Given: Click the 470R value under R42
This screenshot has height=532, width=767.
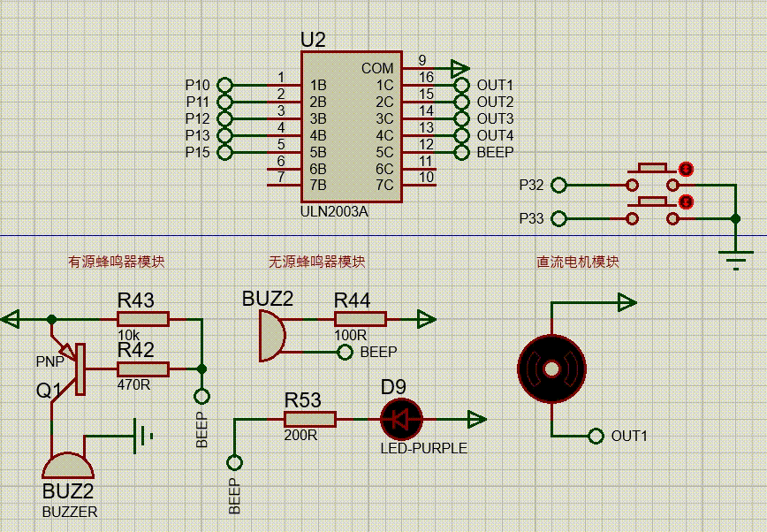Looking at the screenshot, I should [133, 384].
